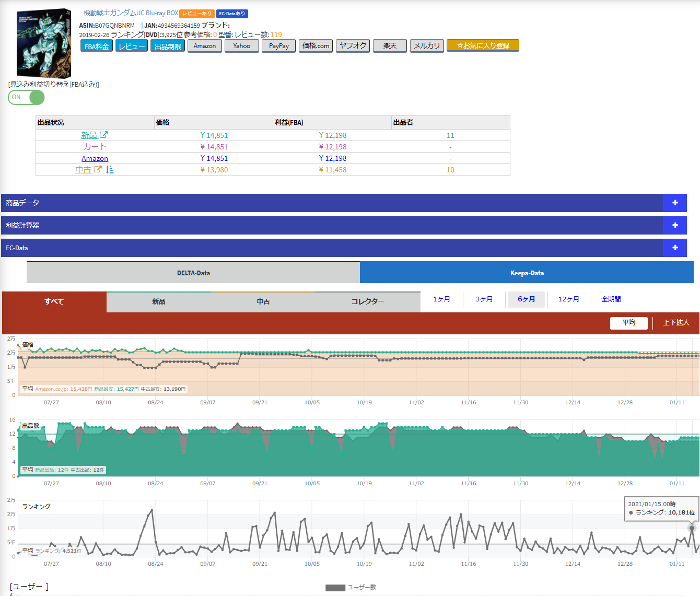
Task: Click the Gundam product thumbnail image
Action: click(43, 43)
